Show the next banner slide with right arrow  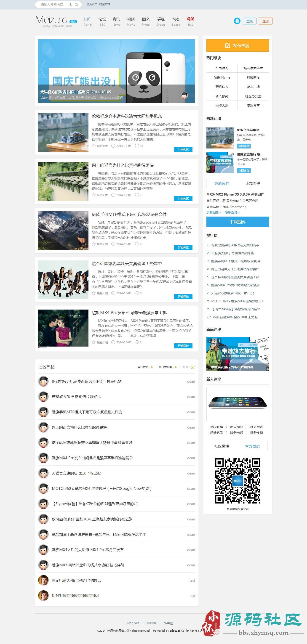click(x=190, y=69)
